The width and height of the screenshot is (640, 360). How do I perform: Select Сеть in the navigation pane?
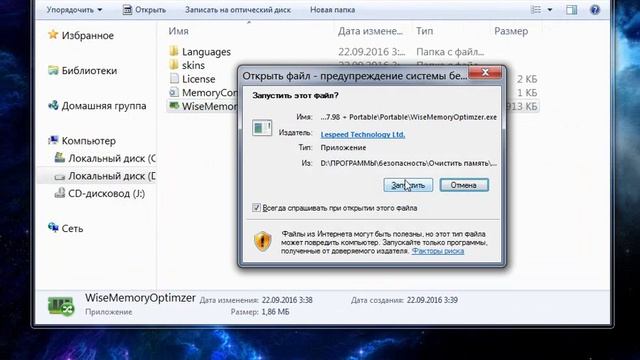(x=72, y=229)
